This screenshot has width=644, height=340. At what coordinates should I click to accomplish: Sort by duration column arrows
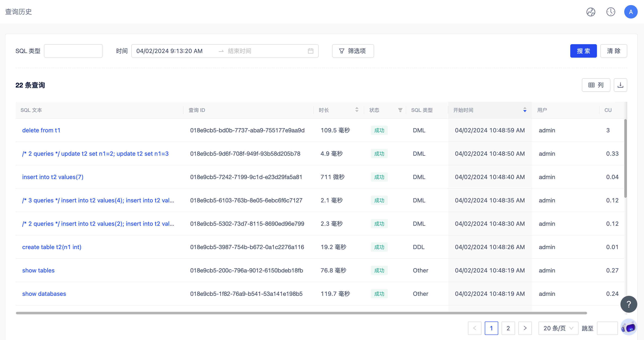coord(357,110)
